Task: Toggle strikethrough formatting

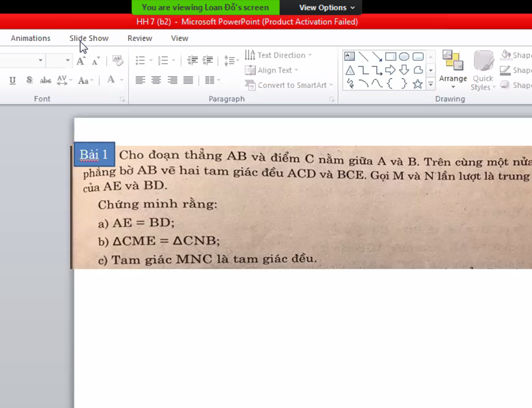Action: point(46,80)
